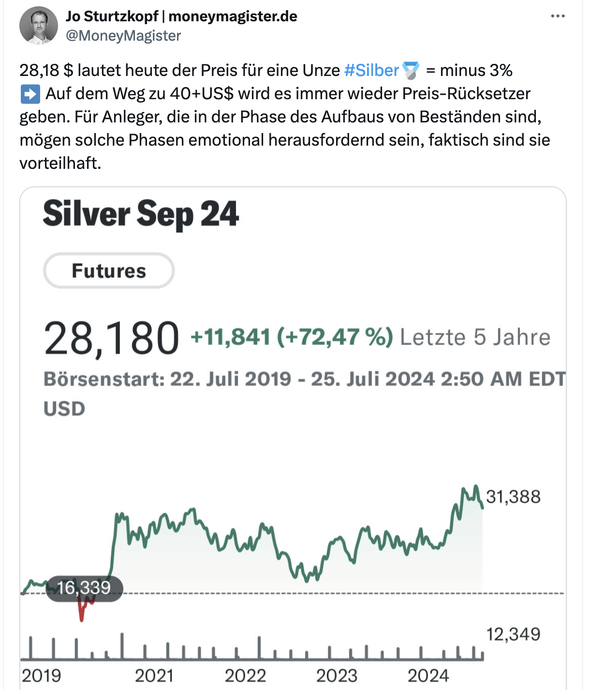Click the 2021 label on the chart axis
This screenshot has width=590, height=690.
(x=154, y=675)
